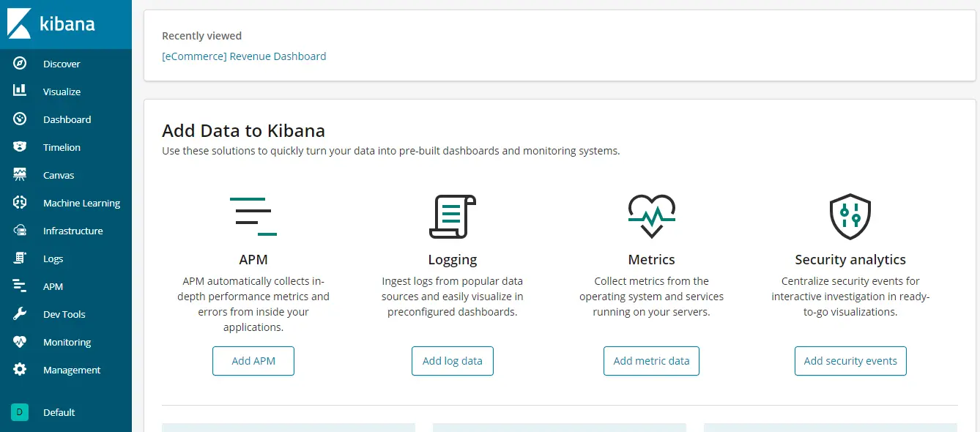Click the Visualize bar chart icon

pos(20,91)
